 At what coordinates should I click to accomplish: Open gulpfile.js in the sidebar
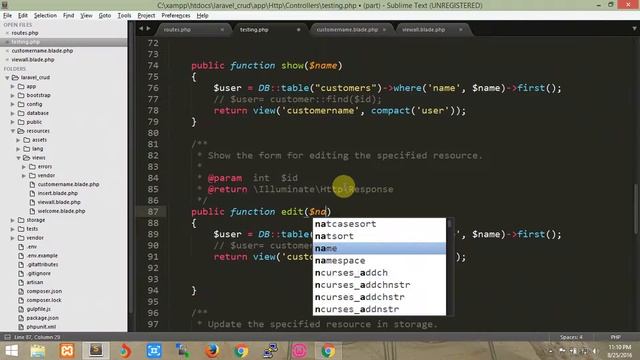(39, 309)
